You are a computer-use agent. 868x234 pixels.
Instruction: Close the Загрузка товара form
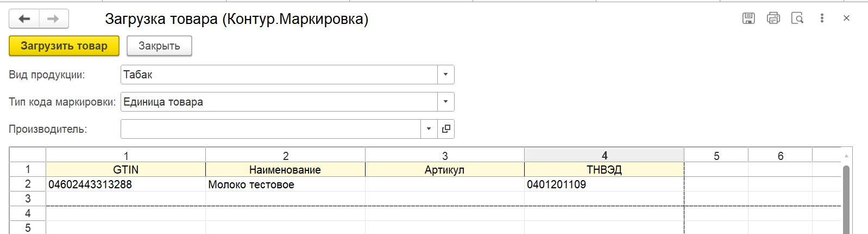[x=846, y=18]
